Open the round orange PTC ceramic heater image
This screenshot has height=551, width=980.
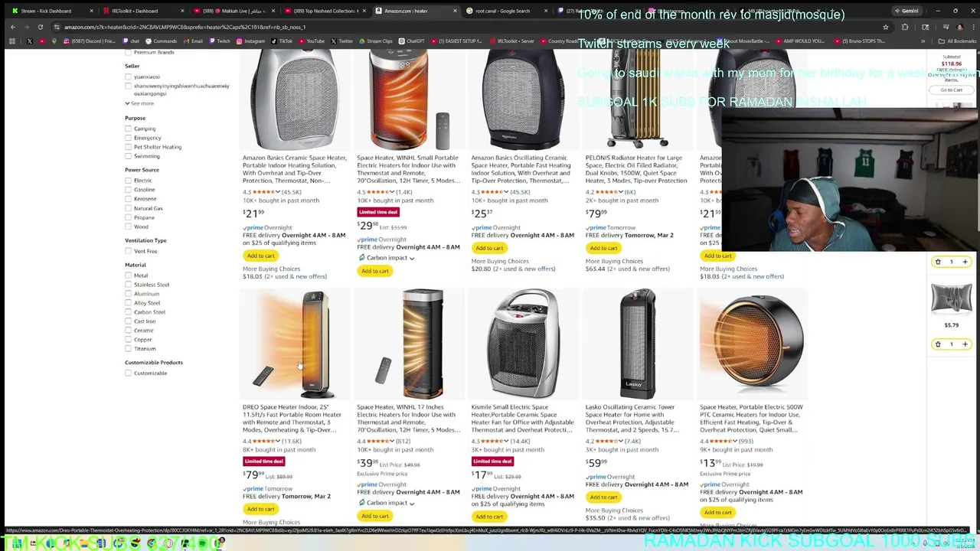[x=752, y=344]
